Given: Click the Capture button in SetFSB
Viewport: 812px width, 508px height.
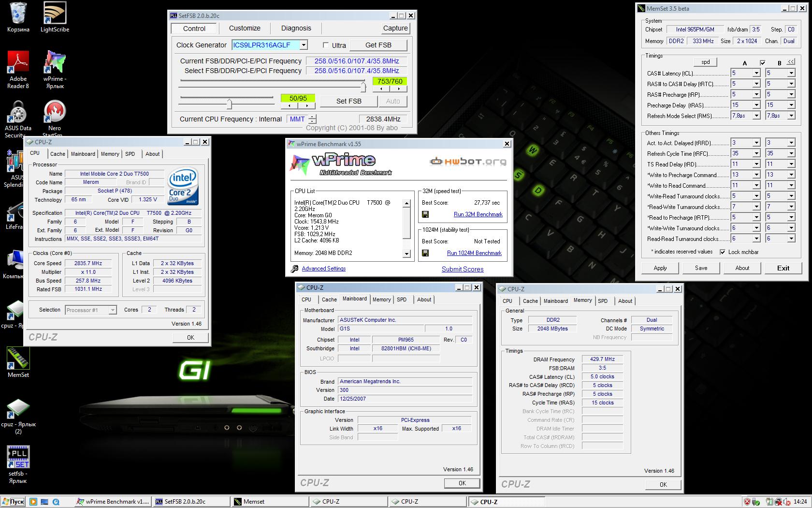Looking at the screenshot, I should pyautogui.click(x=395, y=28).
